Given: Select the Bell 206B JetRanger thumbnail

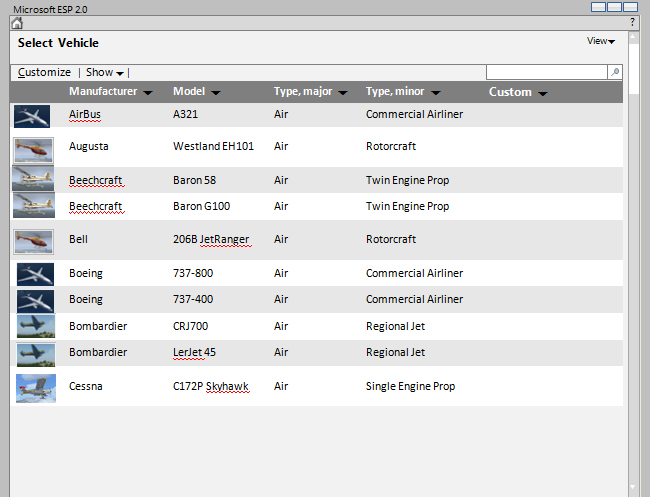Looking at the screenshot, I should (x=33, y=242).
